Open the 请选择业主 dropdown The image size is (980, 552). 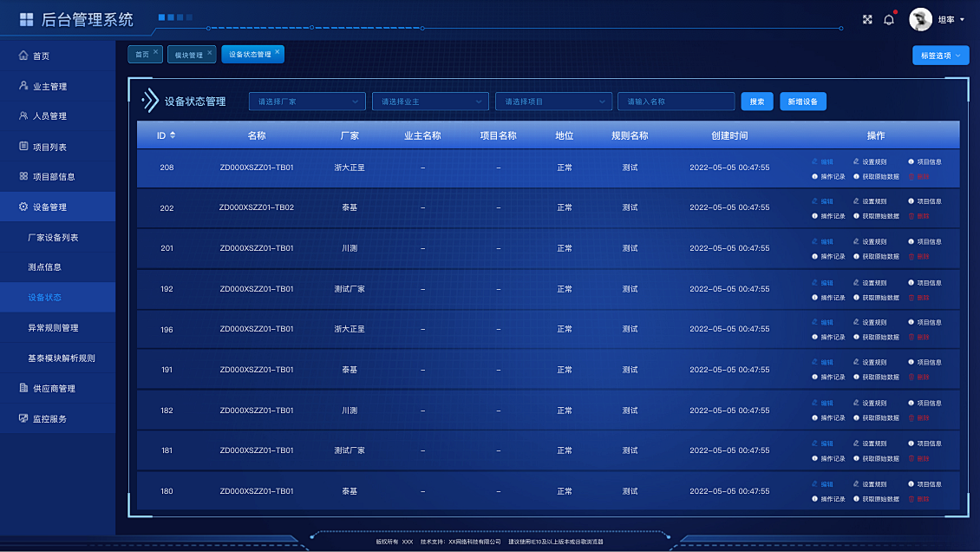[x=430, y=102]
